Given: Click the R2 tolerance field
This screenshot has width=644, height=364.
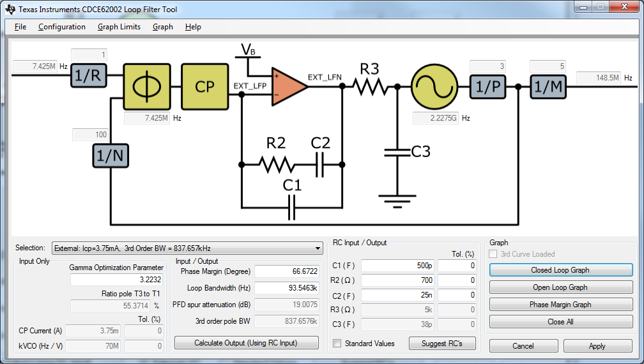Looking at the screenshot, I should [x=457, y=280].
